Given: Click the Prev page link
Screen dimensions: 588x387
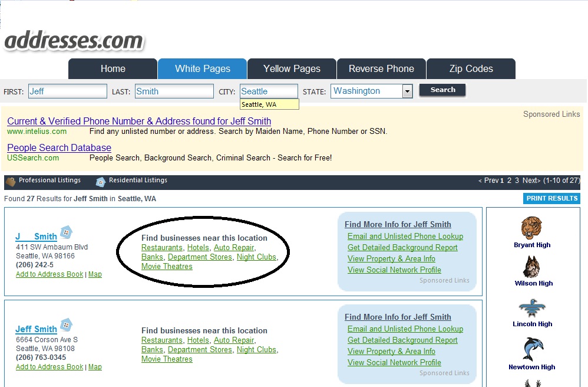Looking at the screenshot, I should 488,181.
